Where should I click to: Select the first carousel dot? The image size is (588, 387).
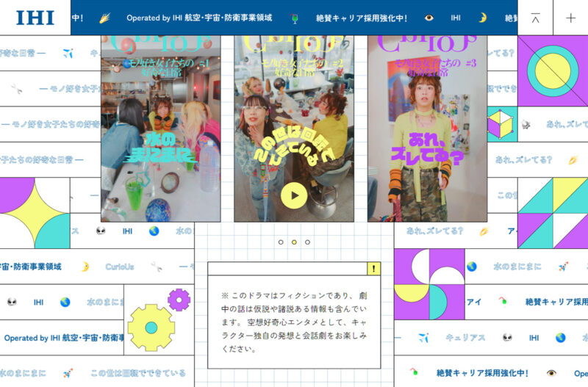click(281, 242)
